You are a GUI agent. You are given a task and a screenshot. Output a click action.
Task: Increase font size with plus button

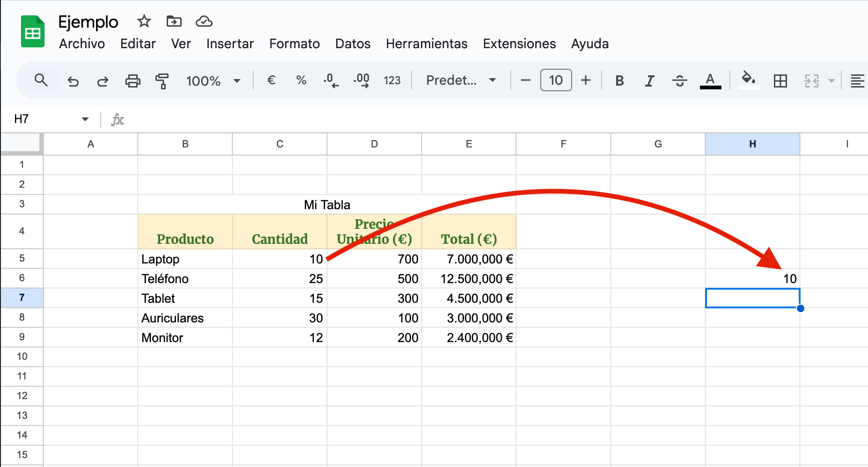pyautogui.click(x=585, y=80)
